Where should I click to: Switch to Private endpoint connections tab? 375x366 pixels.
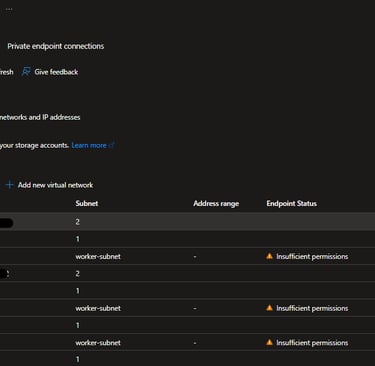(56, 46)
